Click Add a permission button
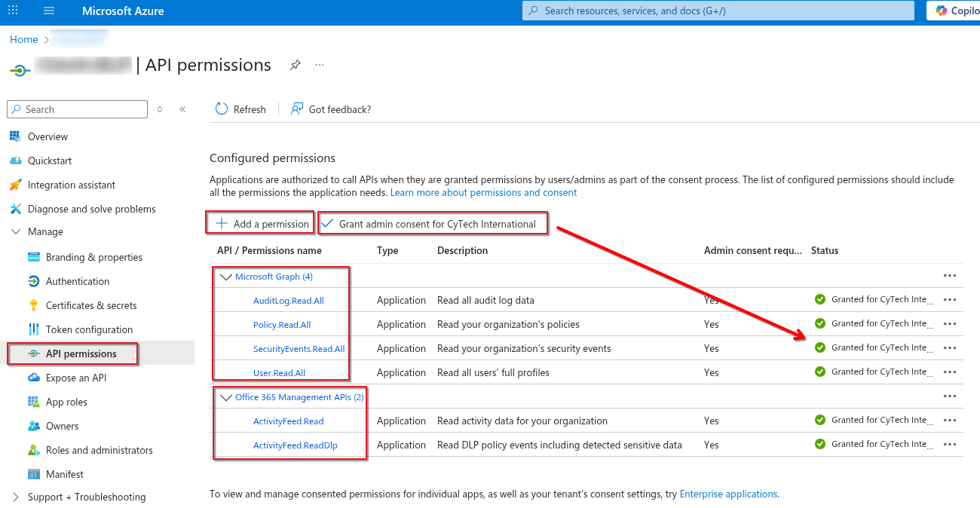 [261, 223]
